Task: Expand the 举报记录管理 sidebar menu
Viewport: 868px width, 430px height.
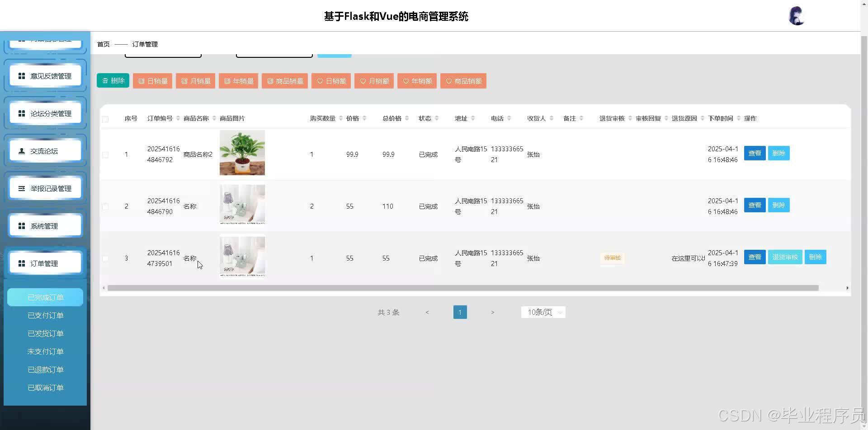Action: point(45,188)
